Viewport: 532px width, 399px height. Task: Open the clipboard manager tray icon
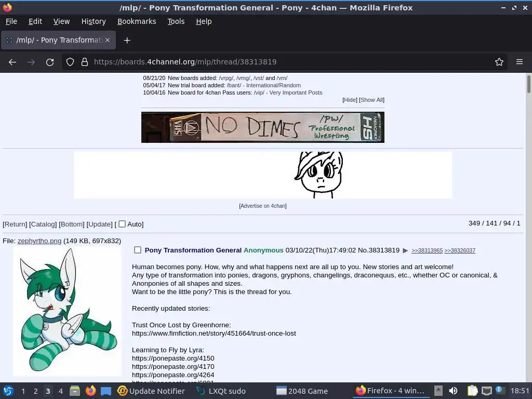pyautogui.click(x=472, y=391)
